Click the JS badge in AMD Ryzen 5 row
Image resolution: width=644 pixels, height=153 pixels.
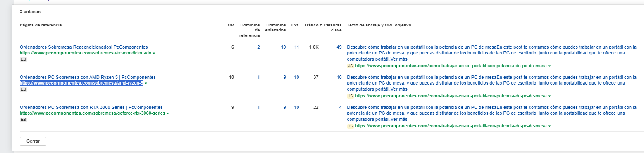click(x=350, y=96)
